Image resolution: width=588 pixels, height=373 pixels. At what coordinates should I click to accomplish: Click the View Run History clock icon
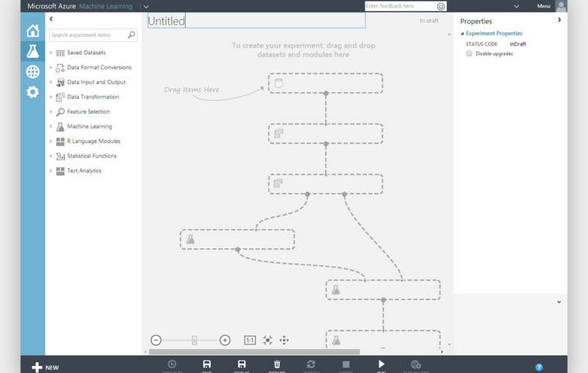pyautogui.click(x=172, y=364)
